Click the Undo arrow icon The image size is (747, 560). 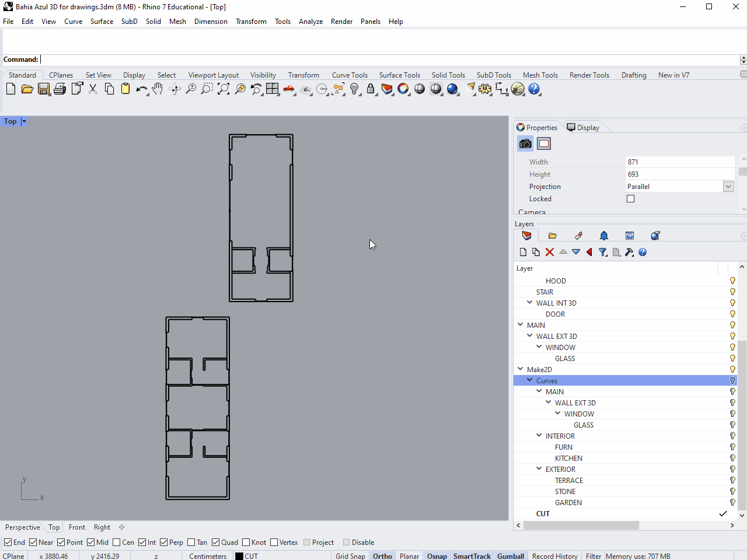[x=141, y=89]
